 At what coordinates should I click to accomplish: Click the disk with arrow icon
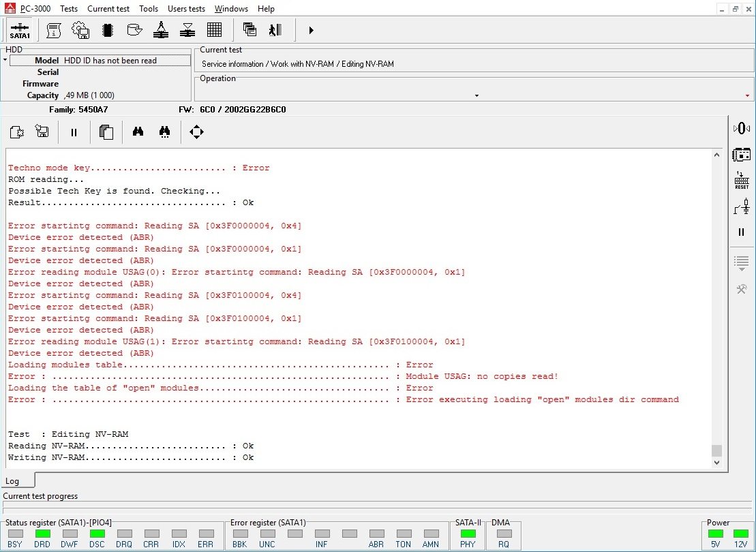(x=134, y=31)
